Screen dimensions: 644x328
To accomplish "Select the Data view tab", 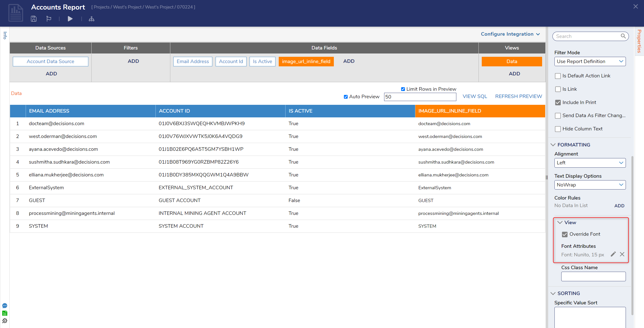I will 512,61.
